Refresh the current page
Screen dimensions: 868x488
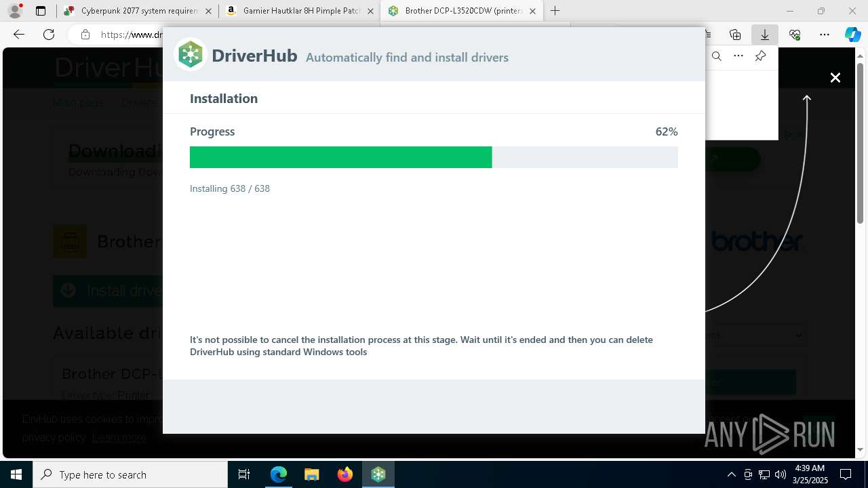pos(49,35)
